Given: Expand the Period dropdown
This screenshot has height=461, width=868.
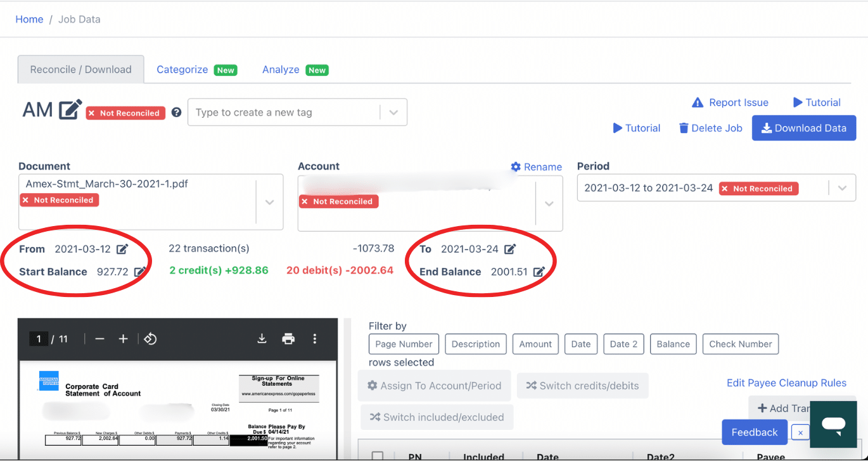Looking at the screenshot, I should click(842, 188).
